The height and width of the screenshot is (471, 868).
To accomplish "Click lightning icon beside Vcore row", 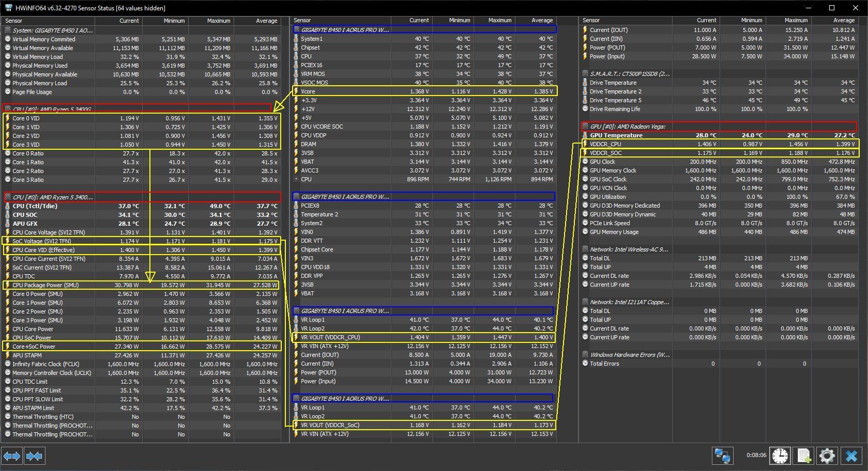I will pyautogui.click(x=296, y=91).
